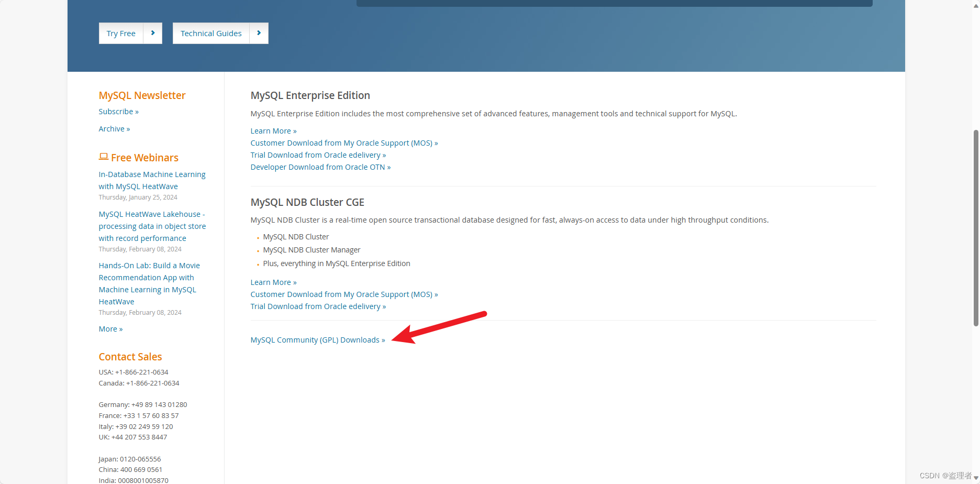Click the Try Free button
980x484 pixels.
click(121, 34)
